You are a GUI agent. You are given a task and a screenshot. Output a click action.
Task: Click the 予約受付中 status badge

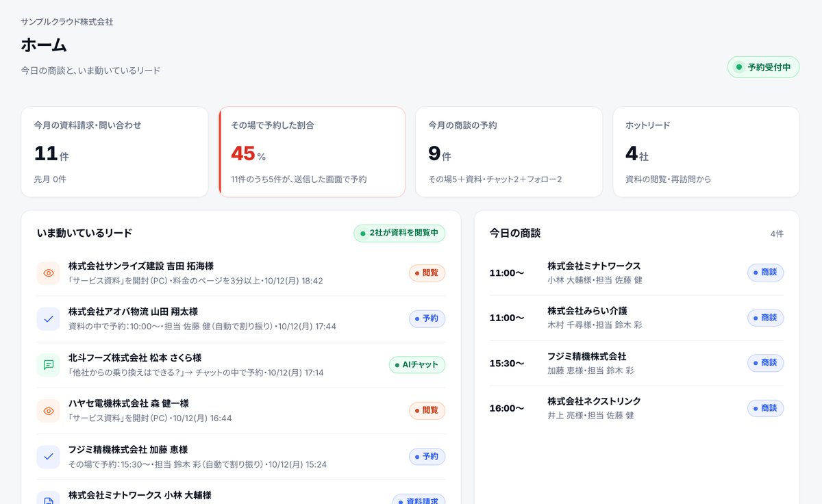pos(763,67)
